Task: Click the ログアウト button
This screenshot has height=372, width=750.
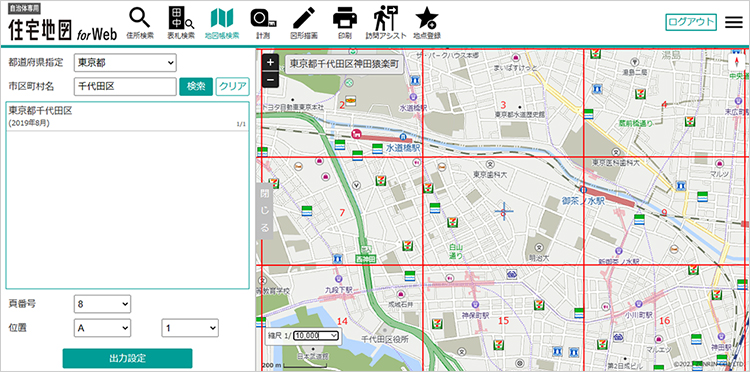Action: click(x=691, y=22)
